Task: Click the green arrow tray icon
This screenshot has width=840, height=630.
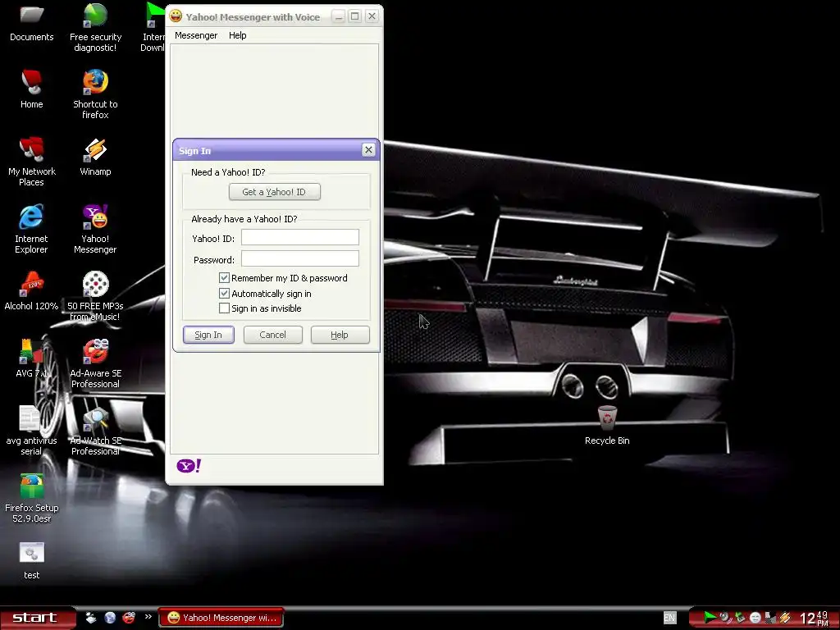Action: click(x=710, y=618)
